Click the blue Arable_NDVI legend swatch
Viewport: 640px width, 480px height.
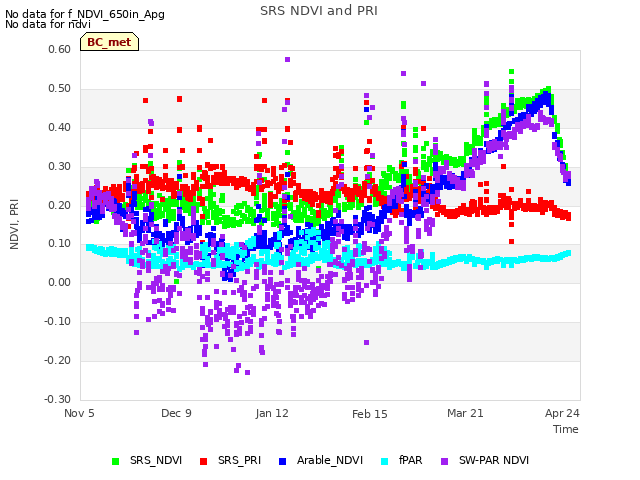(282, 461)
